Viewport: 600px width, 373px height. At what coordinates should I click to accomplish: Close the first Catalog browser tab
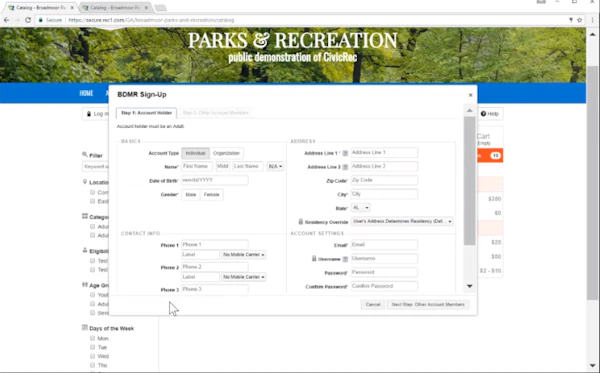coord(72,7)
